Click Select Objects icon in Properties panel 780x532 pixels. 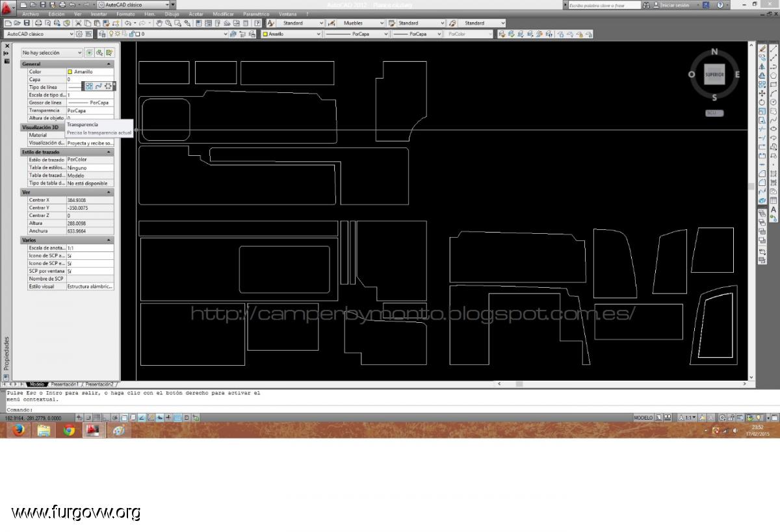tap(99, 53)
